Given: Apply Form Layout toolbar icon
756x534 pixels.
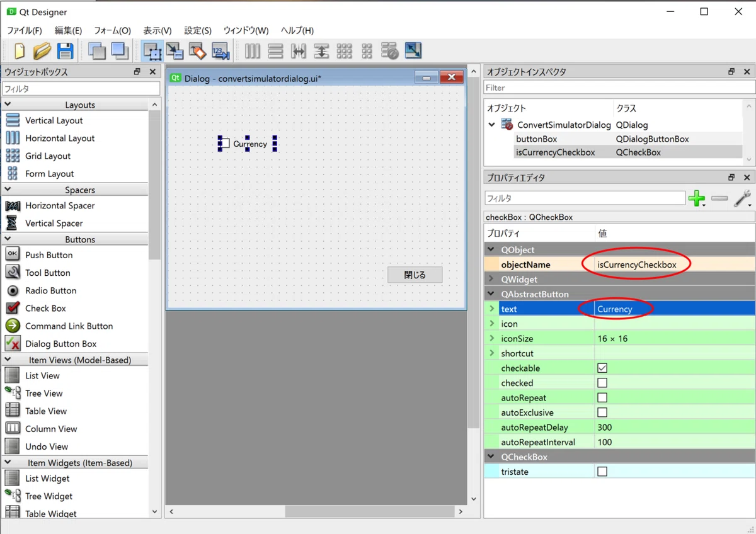Looking at the screenshot, I should click(x=367, y=51).
